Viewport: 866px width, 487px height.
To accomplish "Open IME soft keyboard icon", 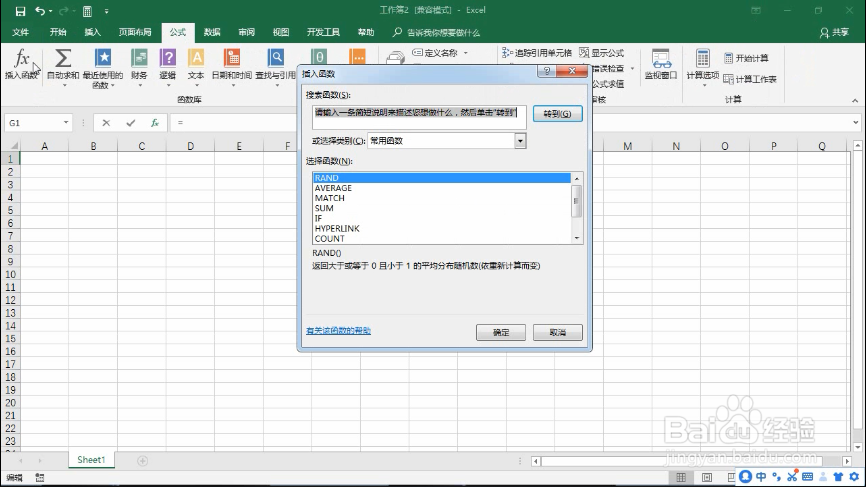I will coord(807,477).
